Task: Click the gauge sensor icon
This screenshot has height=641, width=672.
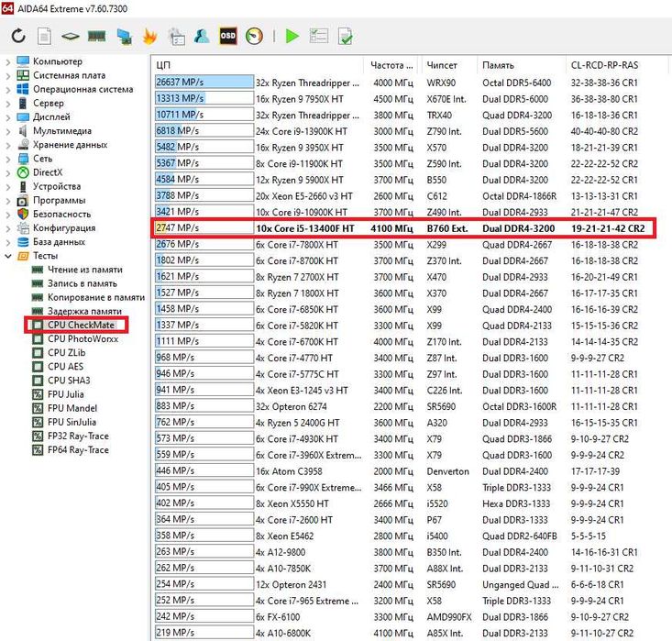Action: [x=254, y=37]
